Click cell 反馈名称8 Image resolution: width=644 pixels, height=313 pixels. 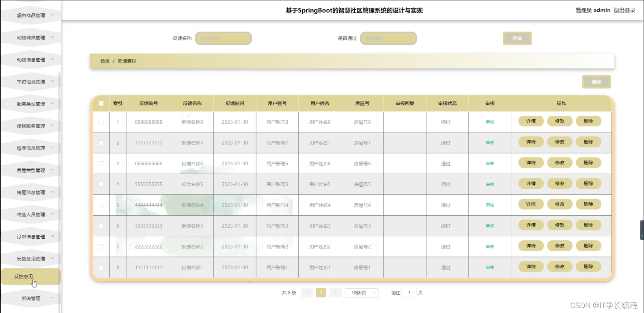[x=192, y=122]
